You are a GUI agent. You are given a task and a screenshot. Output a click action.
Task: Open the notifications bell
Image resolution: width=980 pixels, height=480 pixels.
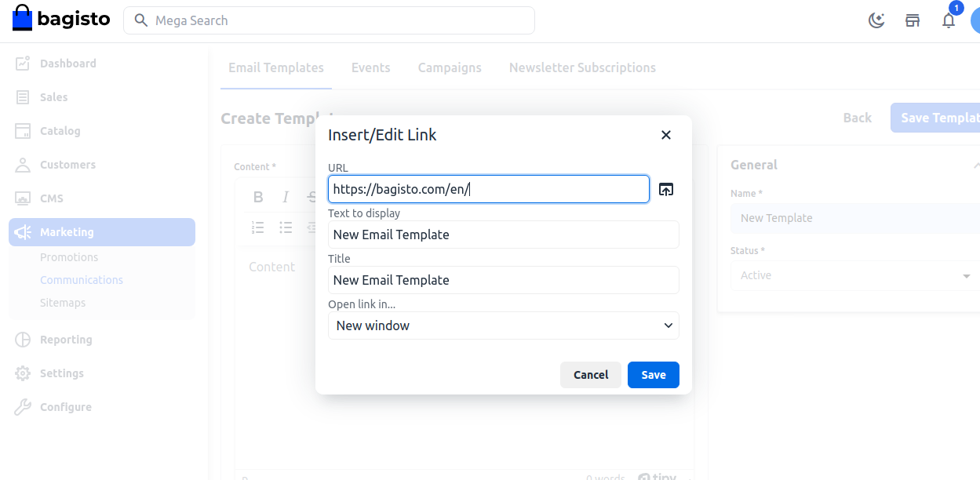pyautogui.click(x=949, y=20)
